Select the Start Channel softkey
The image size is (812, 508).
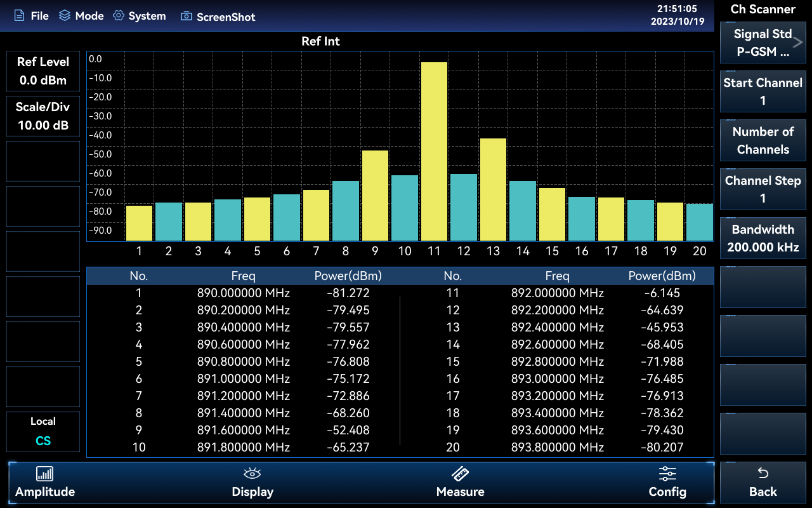[763, 91]
